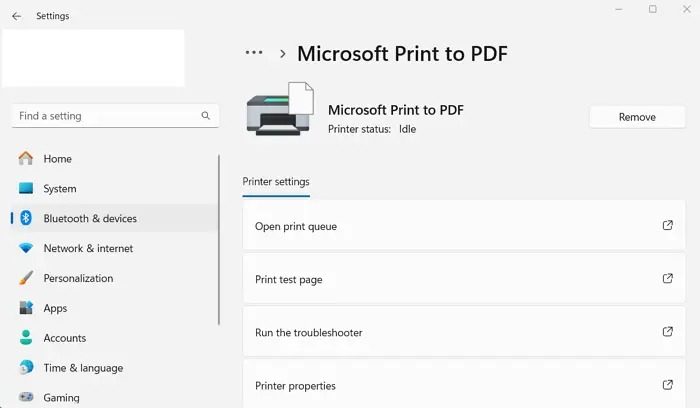
Task: Click the System monitor icon
Action: point(26,189)
